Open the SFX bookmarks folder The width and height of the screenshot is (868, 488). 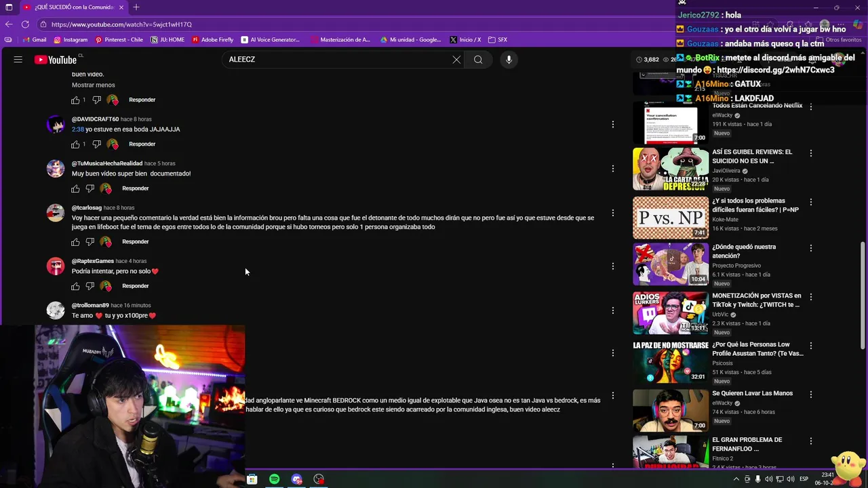pos(498,40)
